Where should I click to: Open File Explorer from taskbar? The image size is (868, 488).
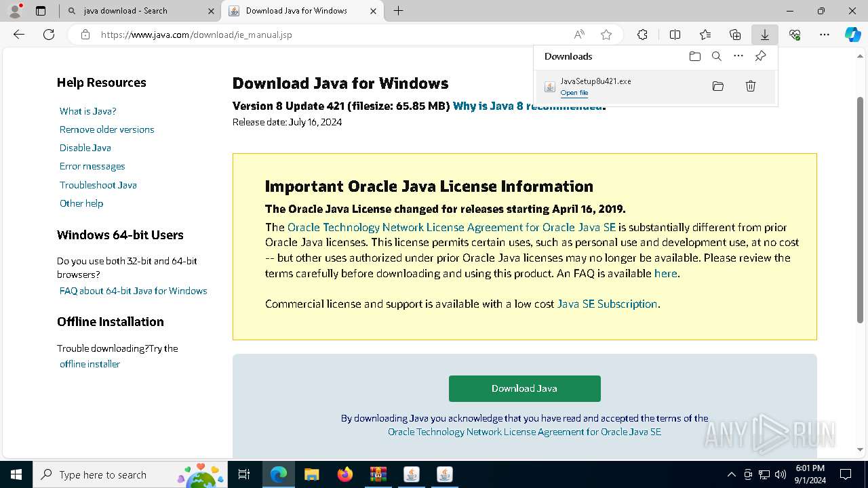312,474
